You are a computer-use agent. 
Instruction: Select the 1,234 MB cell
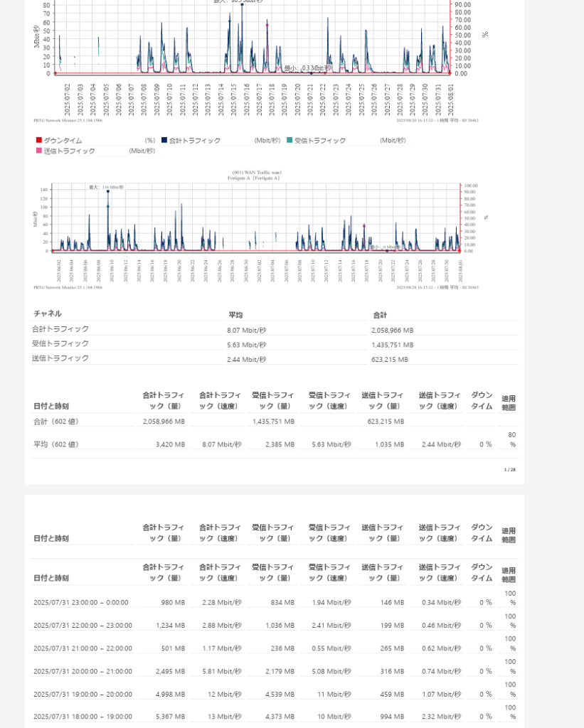pyautogui.click(x=170, y=626)
